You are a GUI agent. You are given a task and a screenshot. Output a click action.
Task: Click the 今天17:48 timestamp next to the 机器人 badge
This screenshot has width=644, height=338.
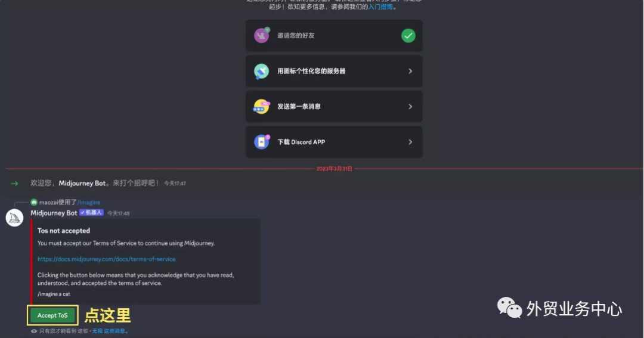click(x=118, y=213)
